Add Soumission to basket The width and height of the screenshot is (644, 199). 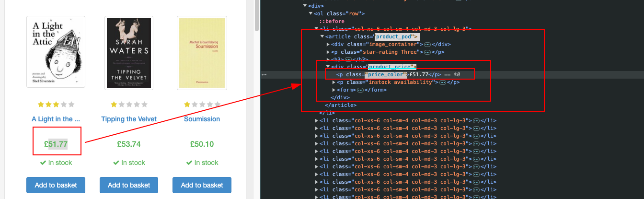202,185
